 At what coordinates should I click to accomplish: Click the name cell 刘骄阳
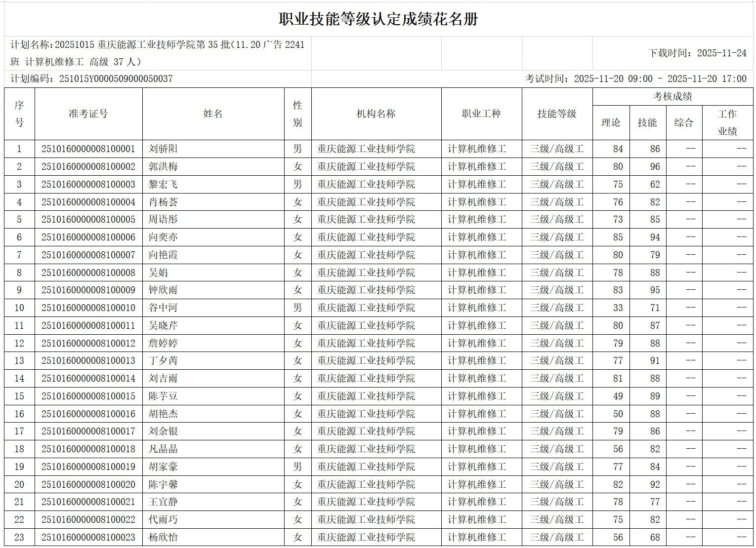(x=163, y=149)
